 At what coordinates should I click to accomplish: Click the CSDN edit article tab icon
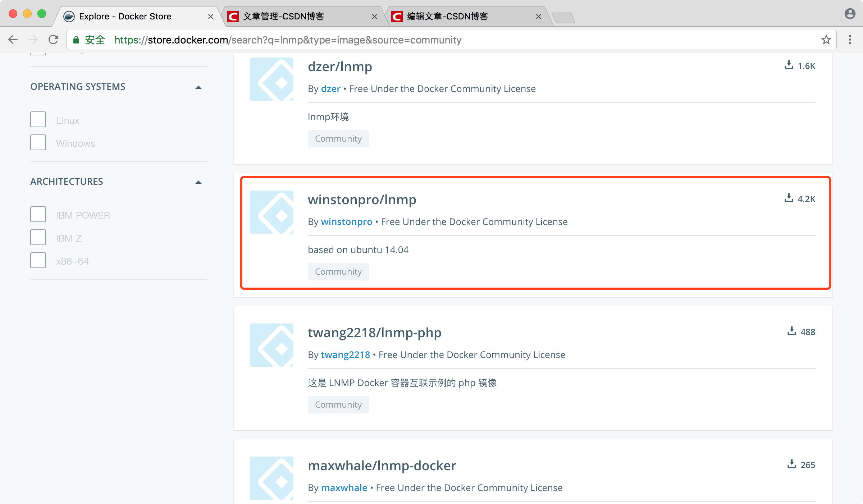[x=397, y=16]
